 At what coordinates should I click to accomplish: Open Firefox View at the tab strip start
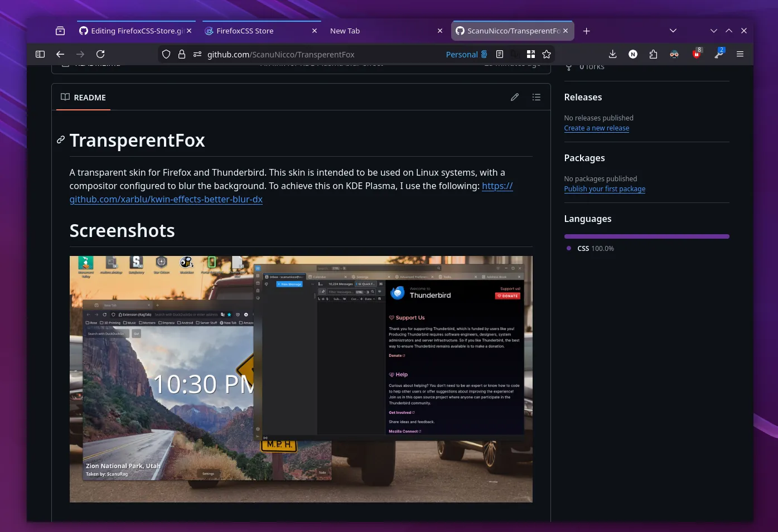(x=60, y=31)
